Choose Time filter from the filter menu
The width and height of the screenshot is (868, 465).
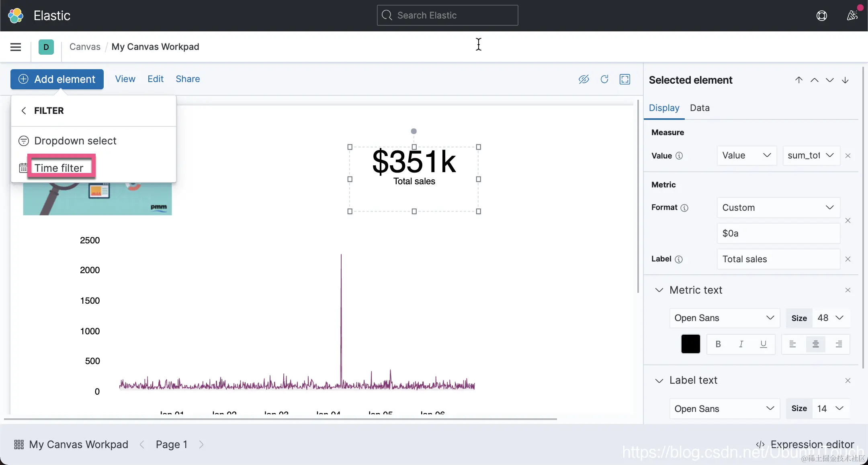coord(59,168)
